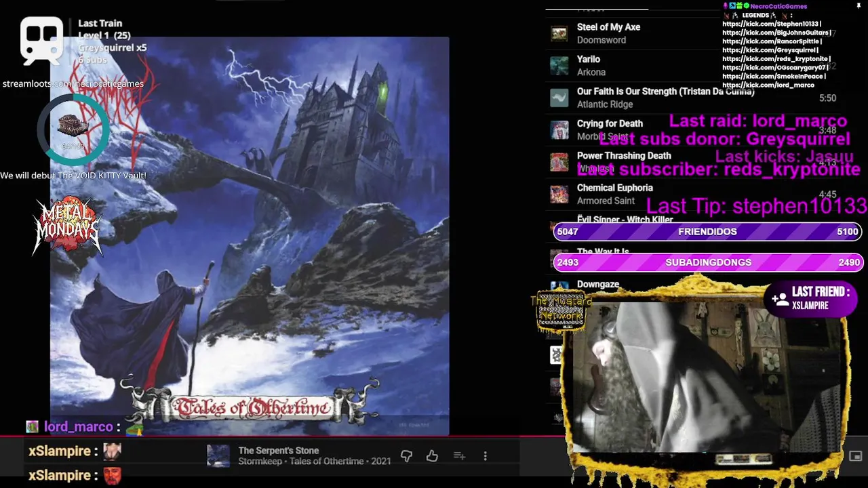Viewport: 868px width, 488px height.
Task: Click the Last Tip: stephen10133 label
Action: click(756, 206)
